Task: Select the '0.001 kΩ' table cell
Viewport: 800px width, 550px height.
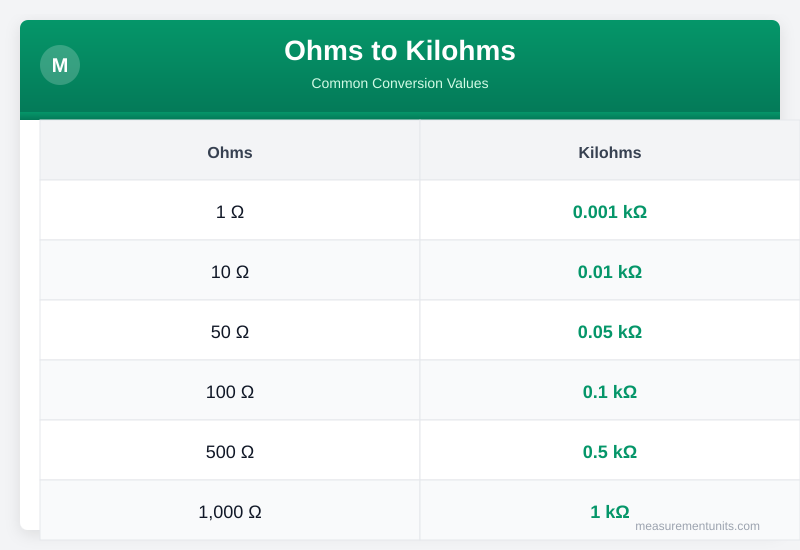Action: click(x=610, y=210)
